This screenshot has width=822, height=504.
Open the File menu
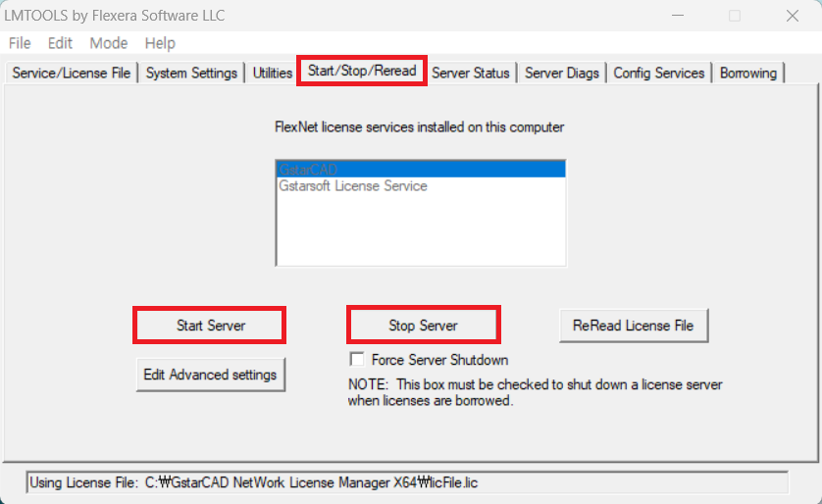tap(20, 43)
